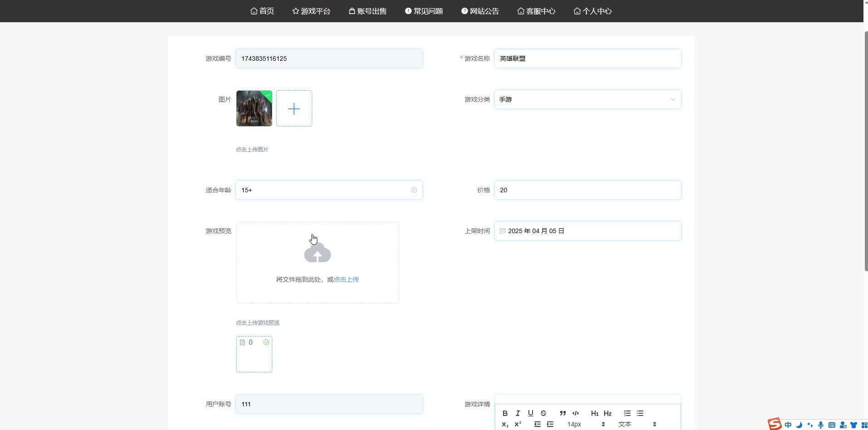Screen dimensions: 868x430
Task: Insert an ordered numbered list
Action: pyautogui.click(x=627, y=413)
